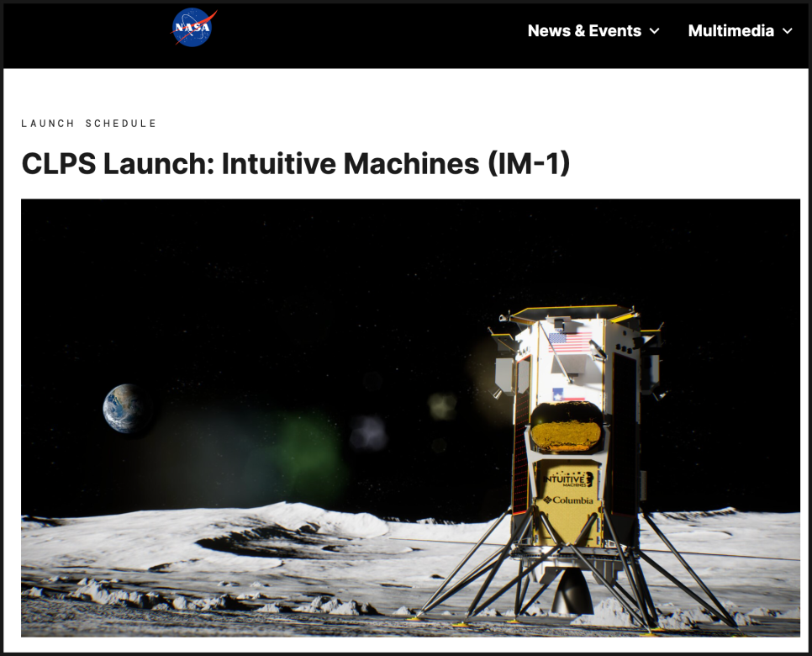The image size is (812, 656).
Task: Expand the News & Events chevron arrow
Action: point(655,31)
